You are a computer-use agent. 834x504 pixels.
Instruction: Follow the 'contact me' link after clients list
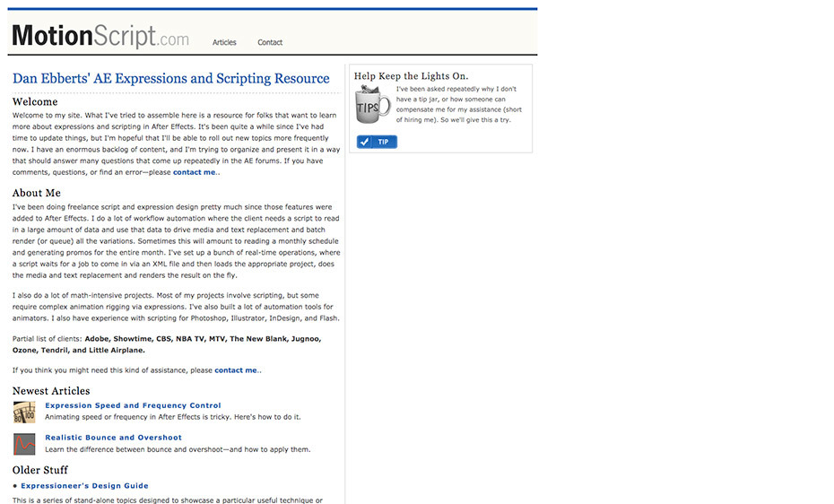(x=236, y=370)
